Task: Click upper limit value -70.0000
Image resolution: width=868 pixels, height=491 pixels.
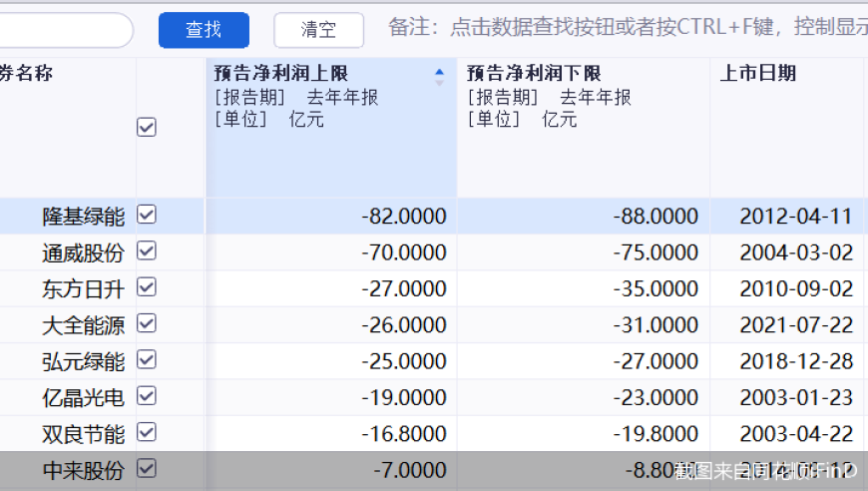Action: coord(404,252)
